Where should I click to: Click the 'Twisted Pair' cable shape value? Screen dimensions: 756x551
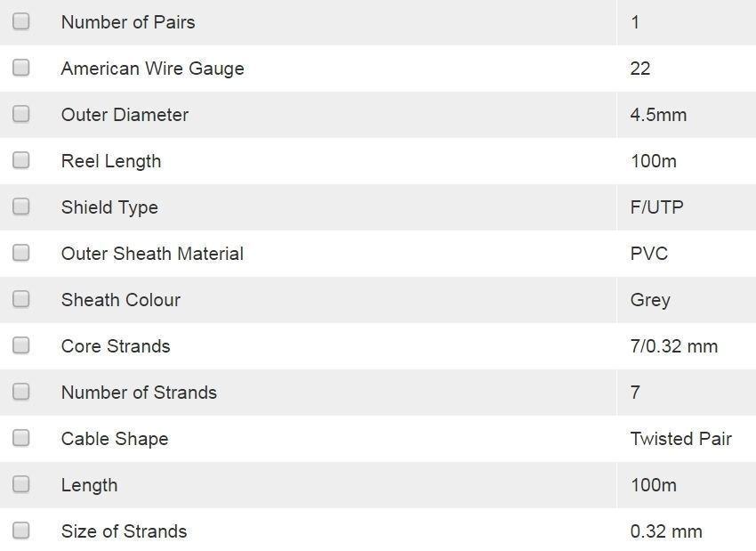(680, 439)
